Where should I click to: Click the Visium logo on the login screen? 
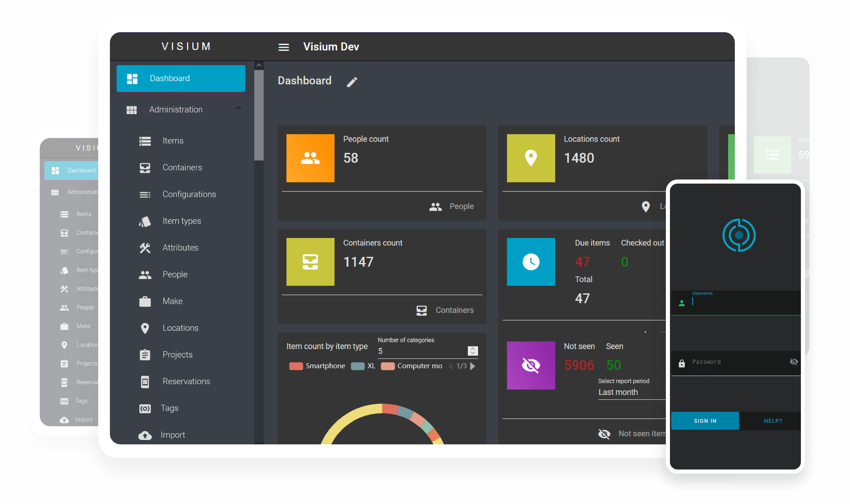click(739, 235)
